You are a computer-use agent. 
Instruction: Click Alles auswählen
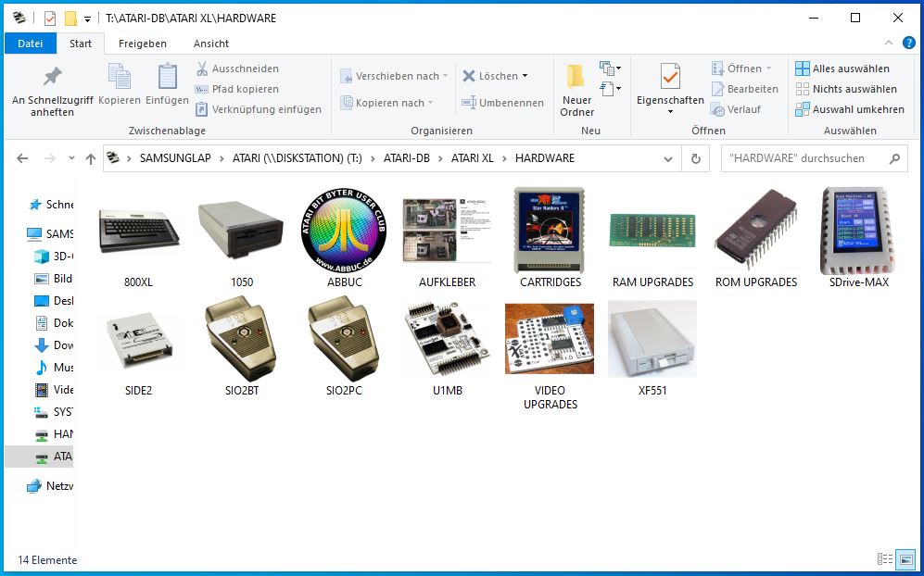click(842, 69)
